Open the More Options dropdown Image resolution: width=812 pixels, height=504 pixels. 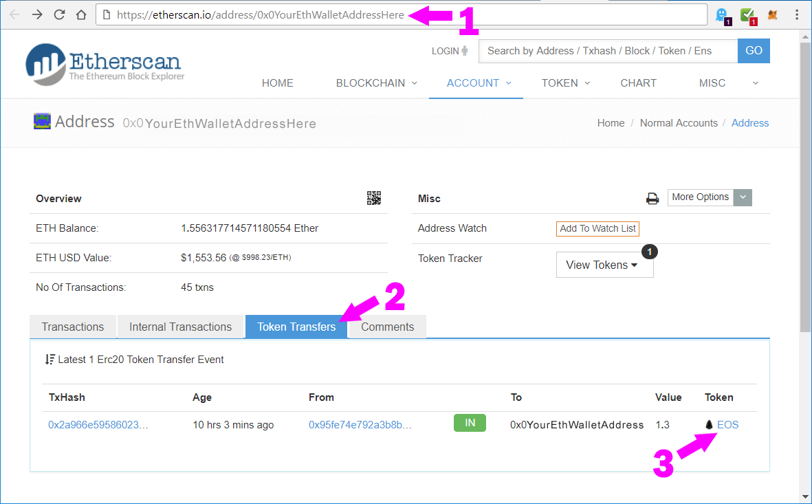tap(710, 197)
